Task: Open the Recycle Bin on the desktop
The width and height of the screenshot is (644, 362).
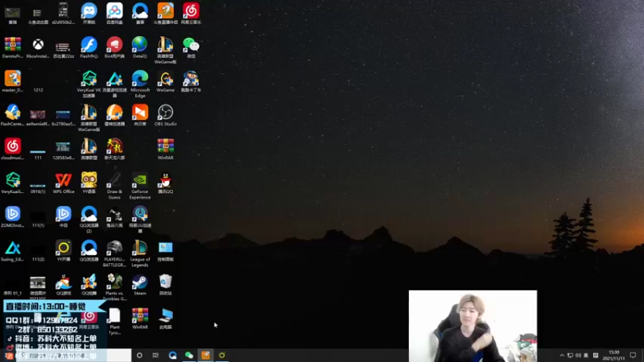Action: pos(166,285)
